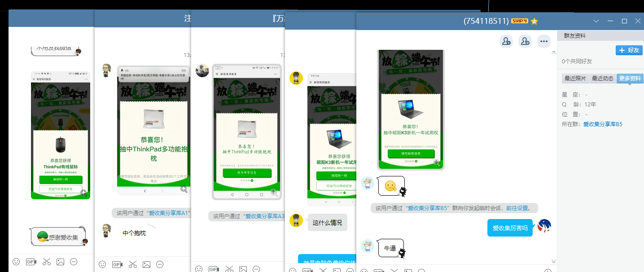Click the scroll-to-top chevron in the chat area
644x272 pixels.
(553, 53)
